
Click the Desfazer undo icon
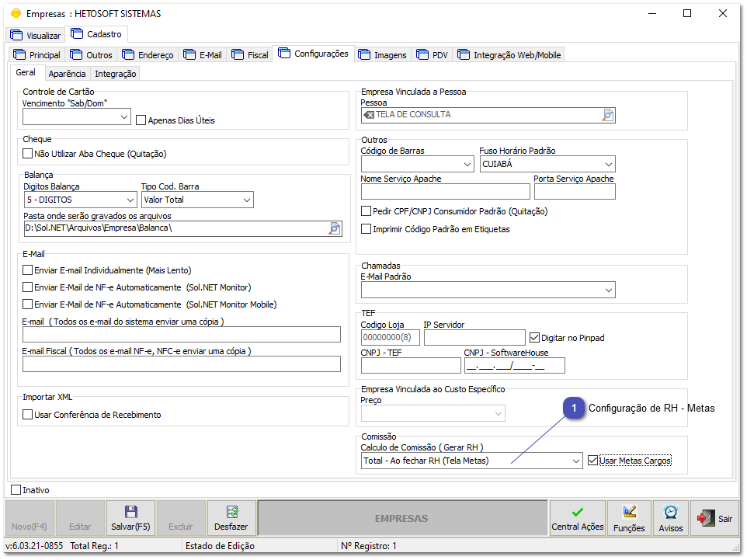coord(231,512)
